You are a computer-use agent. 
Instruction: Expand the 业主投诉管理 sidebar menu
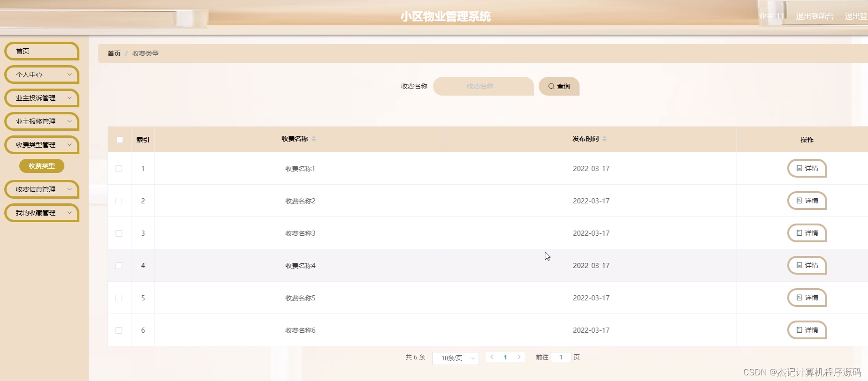(42, 98)
